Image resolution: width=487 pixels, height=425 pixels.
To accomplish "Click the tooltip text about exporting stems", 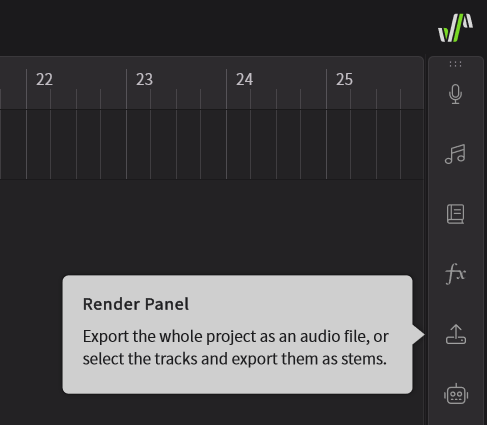I will (x=235, y=347).
